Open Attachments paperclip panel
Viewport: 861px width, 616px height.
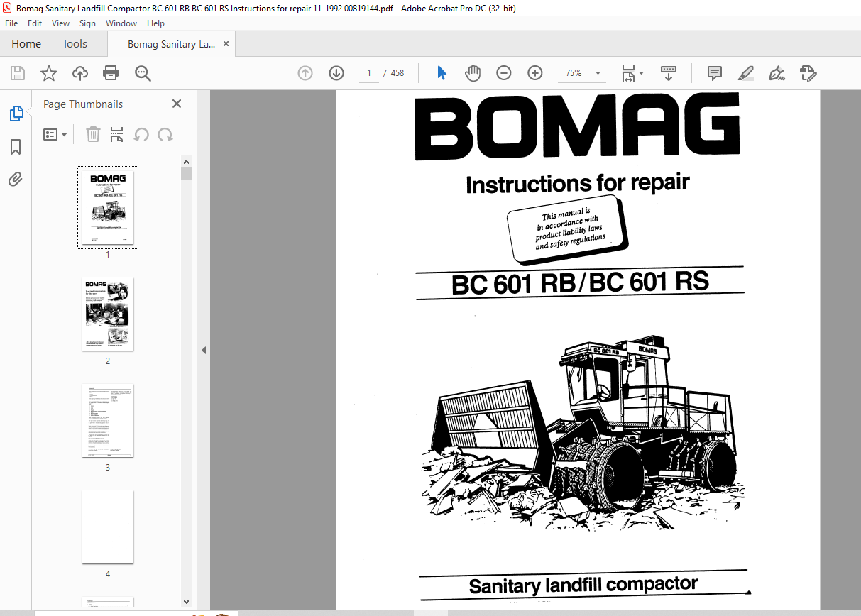coord(16,179)
